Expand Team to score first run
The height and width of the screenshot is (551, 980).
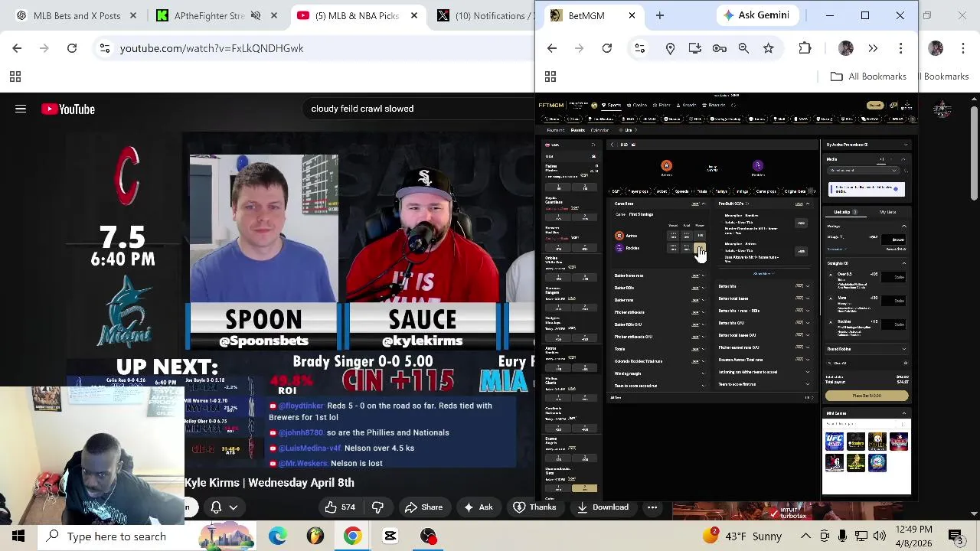point(763,384)
